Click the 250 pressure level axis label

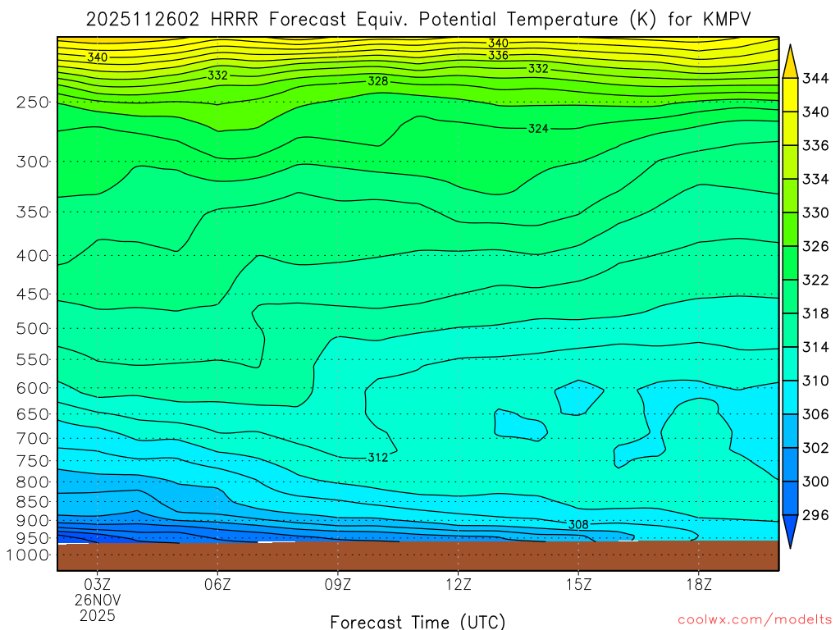33,102
